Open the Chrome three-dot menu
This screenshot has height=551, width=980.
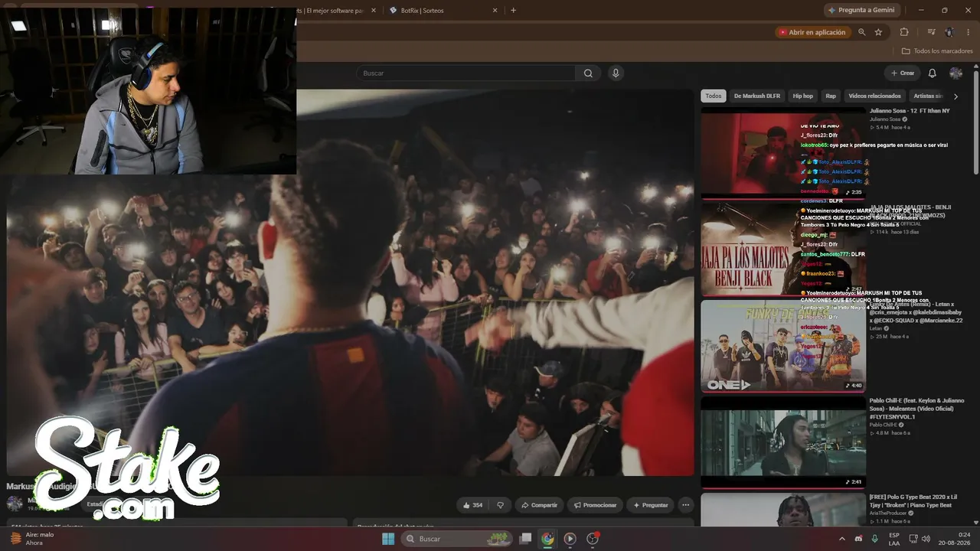(968, 32)
